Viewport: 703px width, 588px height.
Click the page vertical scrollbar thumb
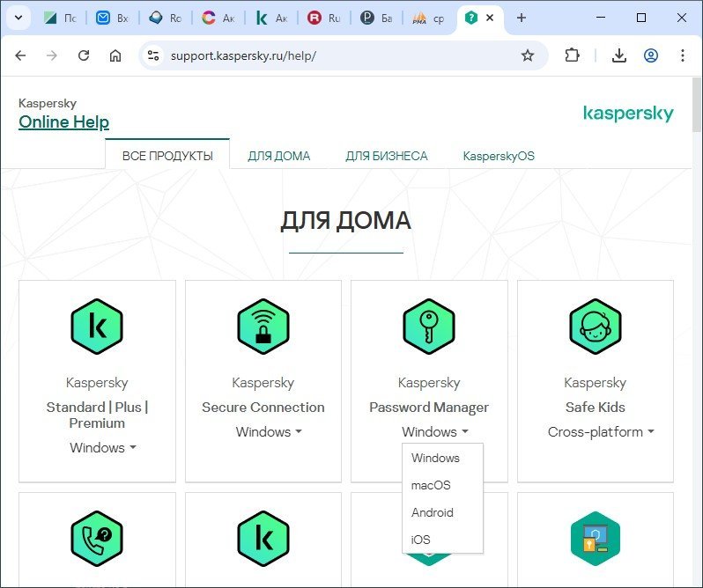[696, 106]
